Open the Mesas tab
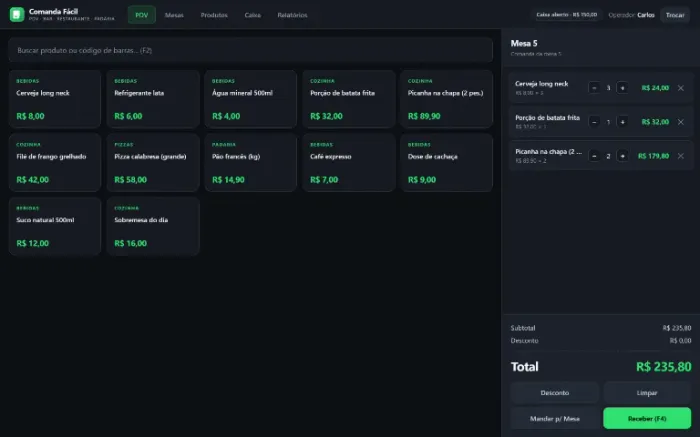This screenshot has height=437, width=700. (174, 15)
